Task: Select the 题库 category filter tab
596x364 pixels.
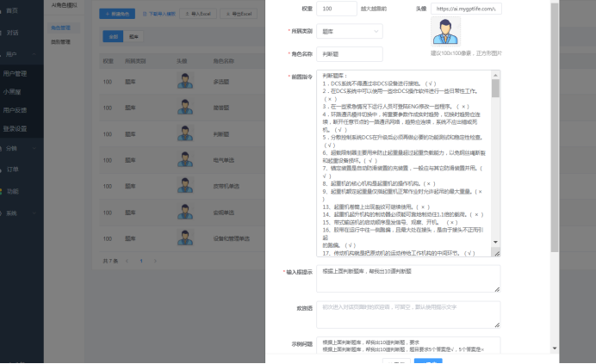Action: 133,36
